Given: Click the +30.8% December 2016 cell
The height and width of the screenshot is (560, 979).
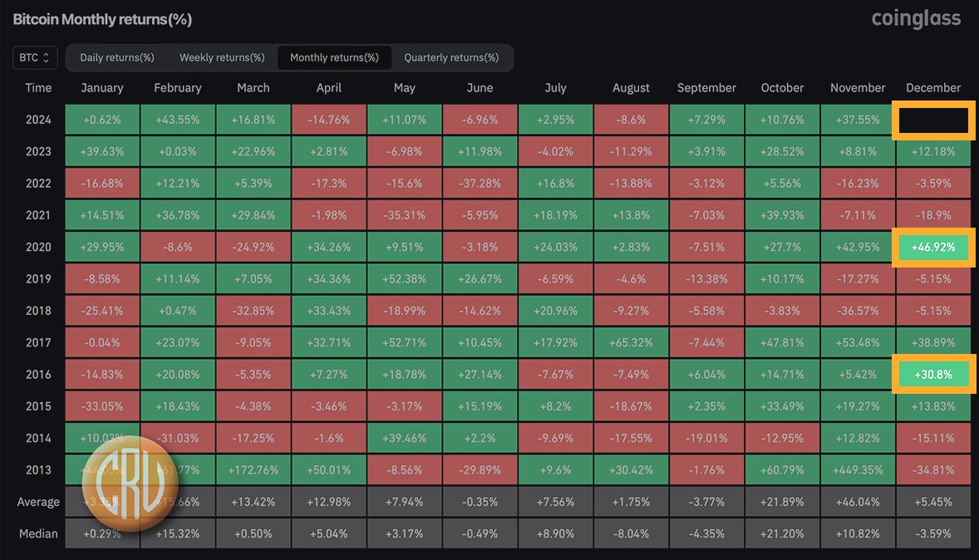Looking at the screenshot, I should (x=933, y=374).
